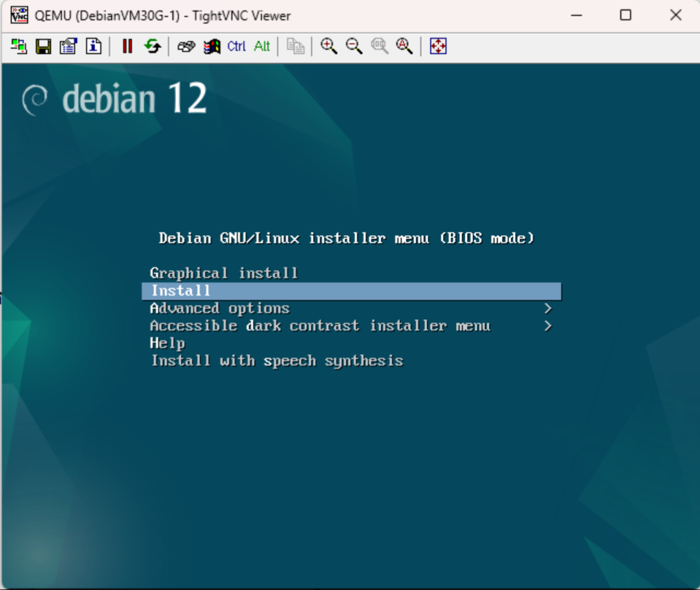Screen dimensions: 700x590
Task: Open the Connection options icon
Action: point(68,46)
